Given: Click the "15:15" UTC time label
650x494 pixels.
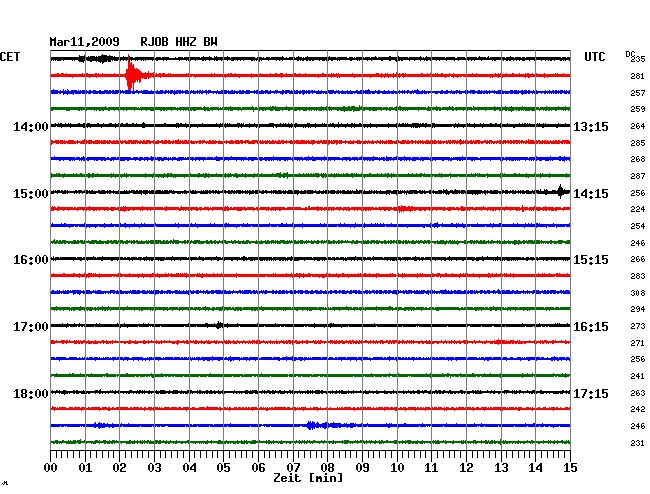Looking at the screenshot, I should coord(591,260).
